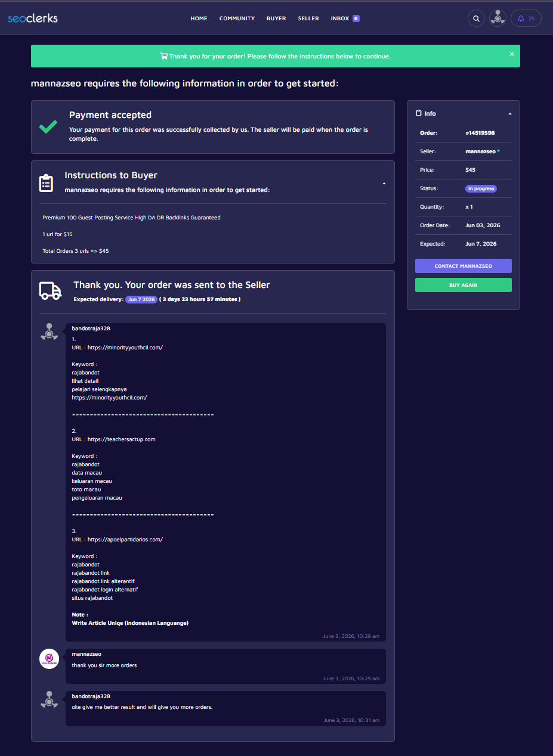Click the seoclerks logo

coord(33,18)
